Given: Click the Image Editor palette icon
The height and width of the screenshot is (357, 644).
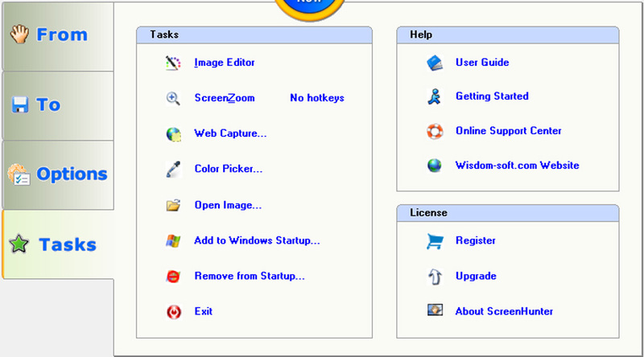Looking at the screenshot, I should tap(173, 63).
